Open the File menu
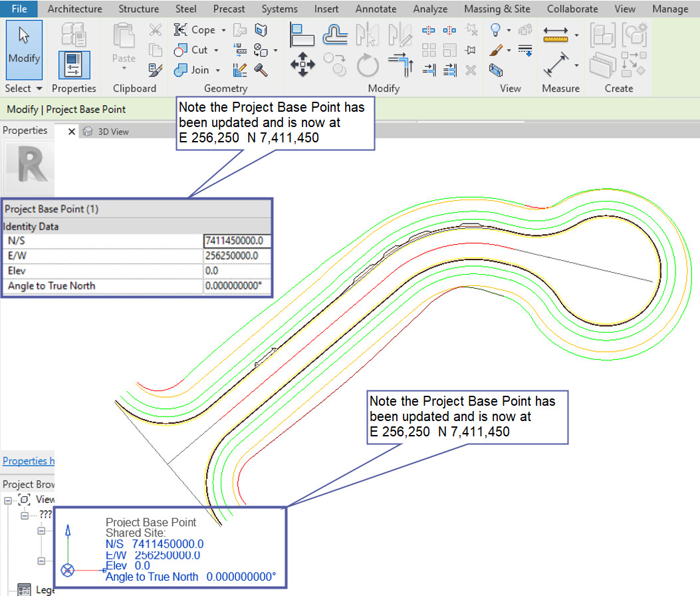Image resolution: width=700 pixels, height=596 pixels. coord(19,9)
